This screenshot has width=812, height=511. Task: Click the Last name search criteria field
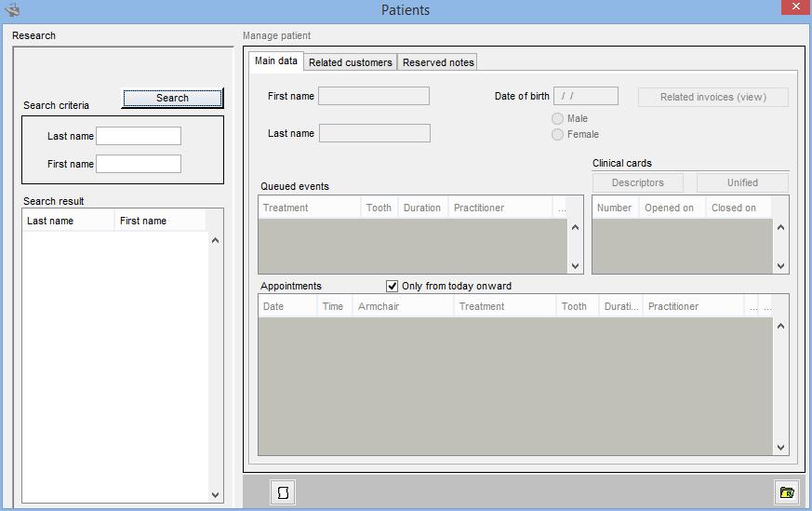click(139, 136)
